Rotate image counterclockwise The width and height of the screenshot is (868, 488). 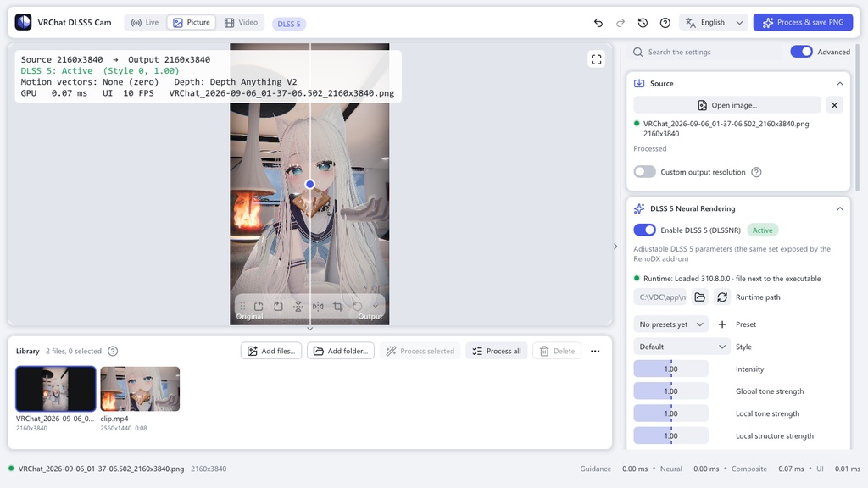[259, 306]
